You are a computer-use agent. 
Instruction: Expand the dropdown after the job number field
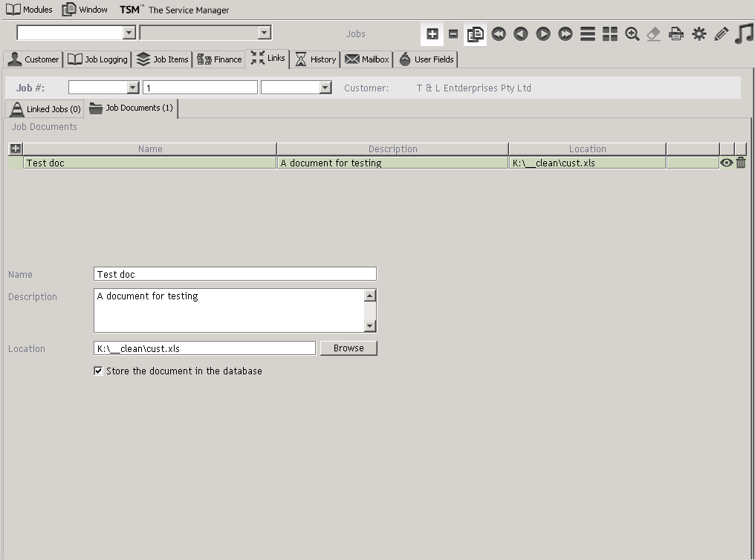point(325,88)
